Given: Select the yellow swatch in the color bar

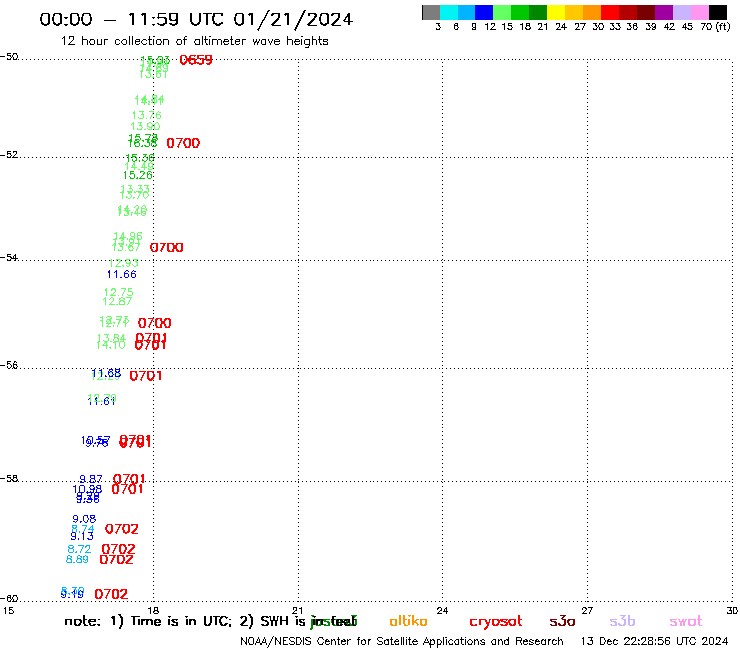Looking at the screenshot, I should [556, 13].
